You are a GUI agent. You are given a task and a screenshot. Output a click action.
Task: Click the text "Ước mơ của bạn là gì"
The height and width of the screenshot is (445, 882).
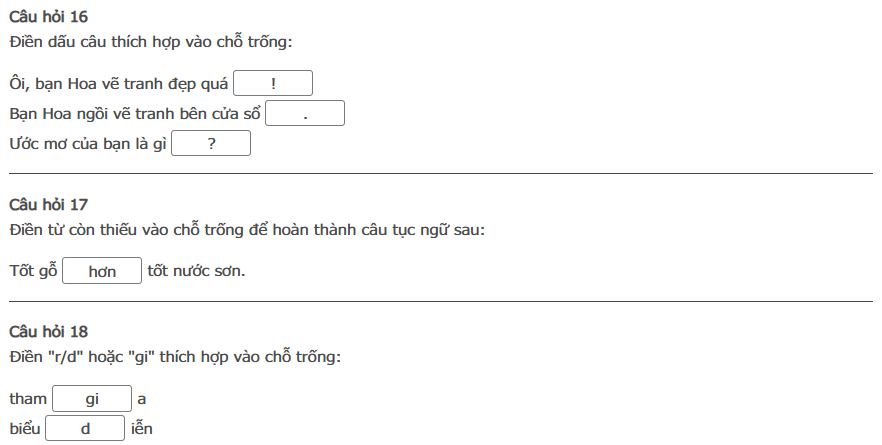[x=88, y=145]
